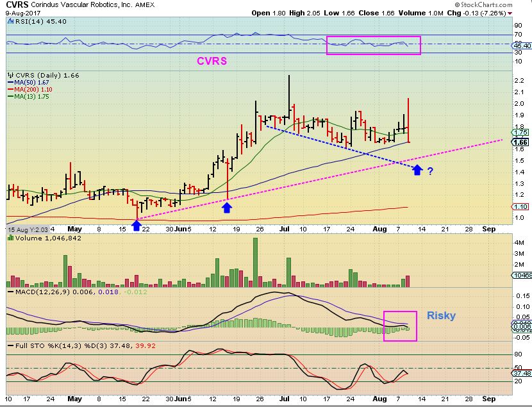This screenshot has width=532, height=407.
Task: Click the High 2.05 value
Action: pos(304,13)
